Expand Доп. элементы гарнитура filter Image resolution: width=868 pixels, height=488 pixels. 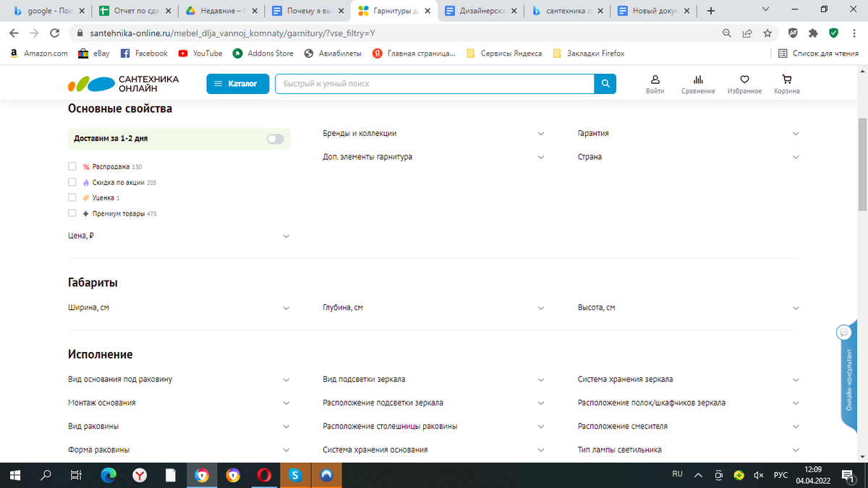434,157
